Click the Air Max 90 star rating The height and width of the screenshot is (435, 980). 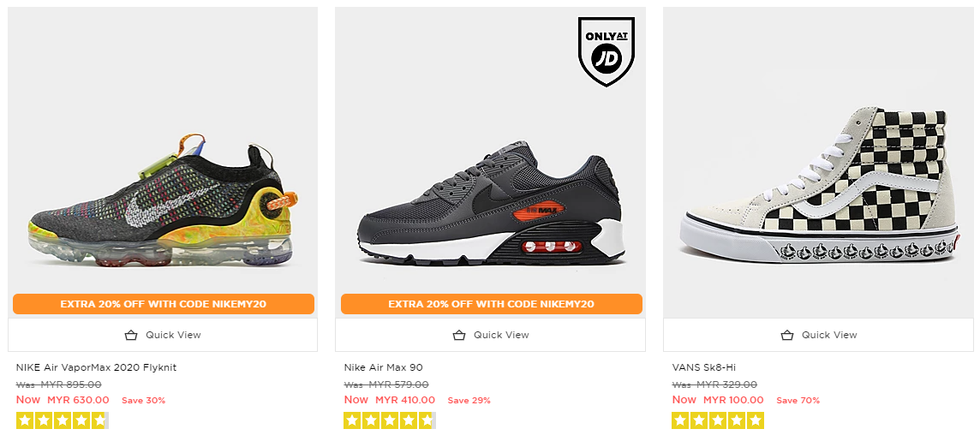coord(390,420)
